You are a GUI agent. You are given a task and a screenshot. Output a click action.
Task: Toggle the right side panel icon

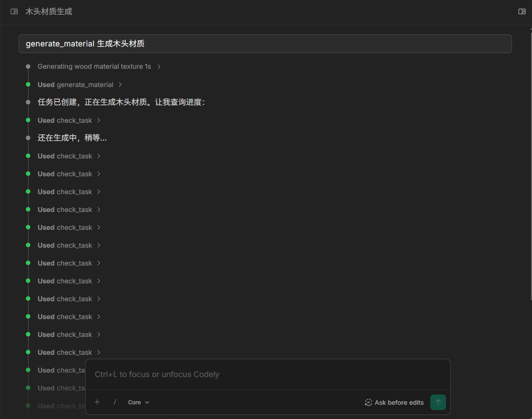click(x=522, y=12)
